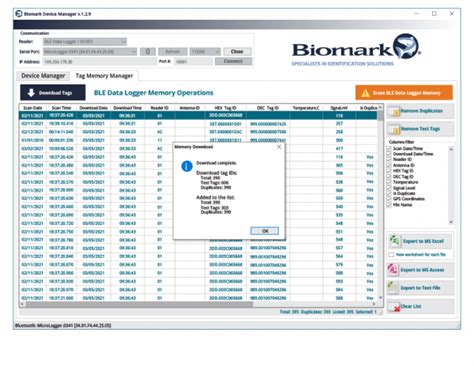Click the tag table's scroll-down arrow
Viewport: 474px width, 366px height.
coord(380,298)
